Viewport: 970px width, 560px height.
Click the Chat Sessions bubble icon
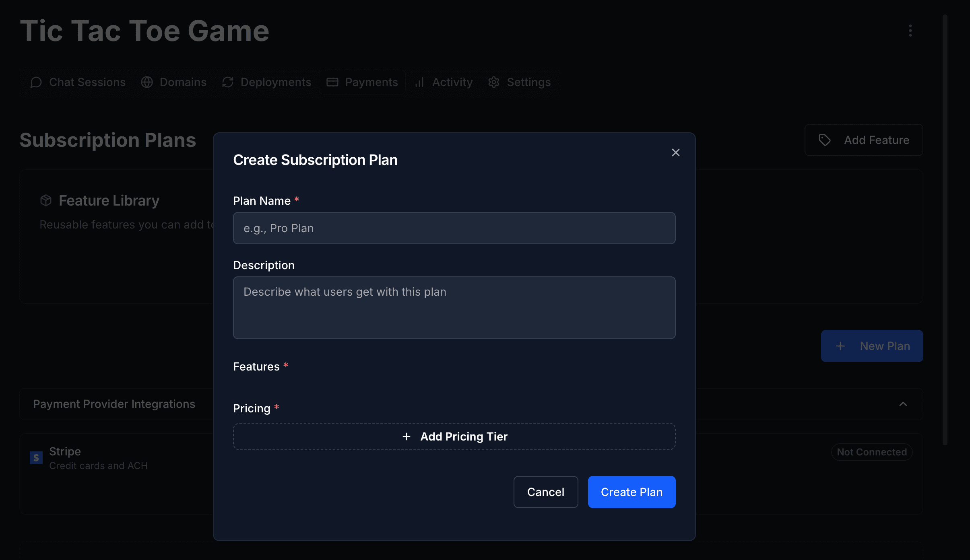[36, 82]
